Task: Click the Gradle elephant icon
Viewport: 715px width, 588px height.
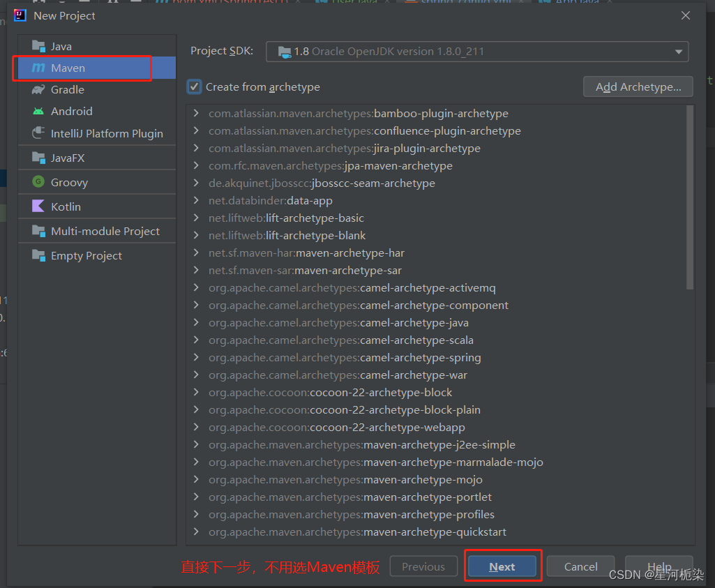Action: tap(39, 90)
